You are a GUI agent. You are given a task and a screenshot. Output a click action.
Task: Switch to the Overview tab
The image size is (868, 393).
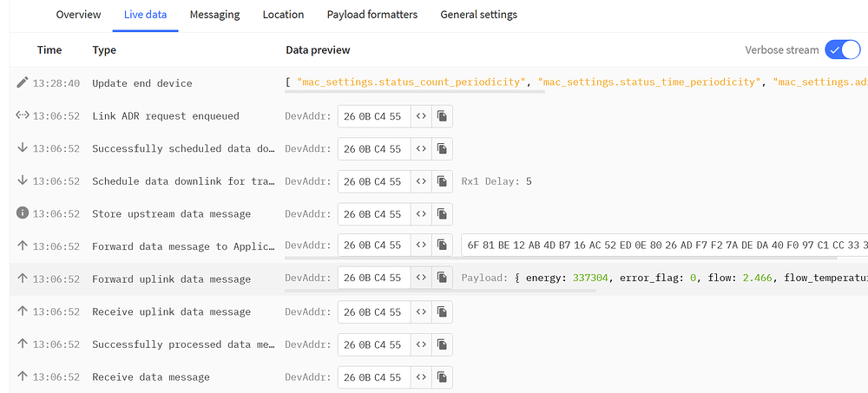[x=78, y=15]
